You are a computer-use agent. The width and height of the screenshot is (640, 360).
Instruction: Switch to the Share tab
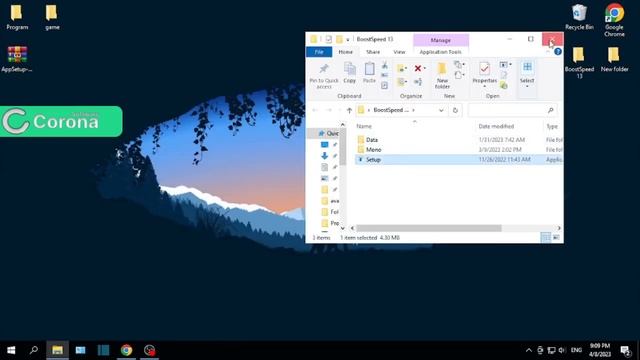[373, 52]
